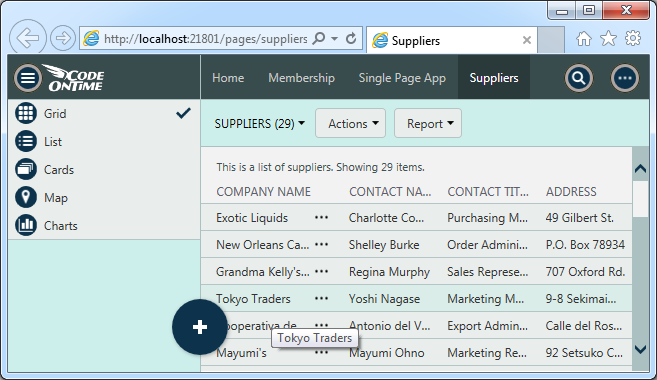
Task: Click the scroll up chevron
Action: click(x=640, y=169)
